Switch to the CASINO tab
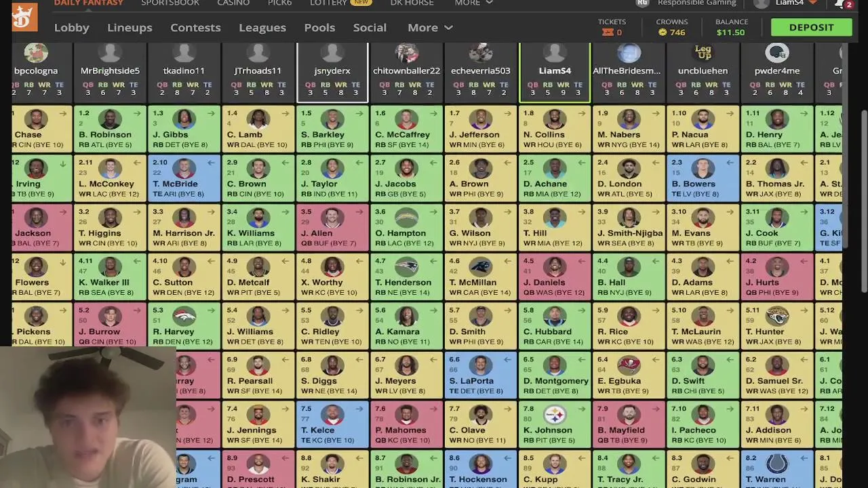Screen dimensions: 868x488 point(233,3)
